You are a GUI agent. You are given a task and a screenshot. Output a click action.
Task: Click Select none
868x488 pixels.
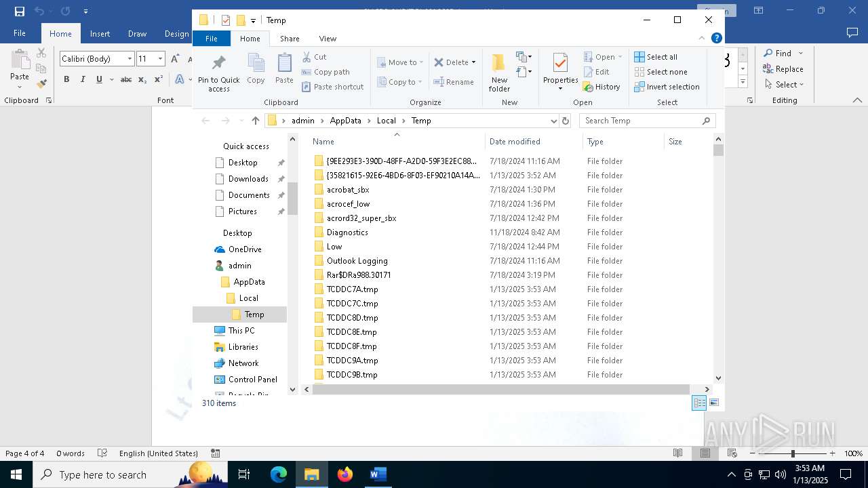point(660,72)
